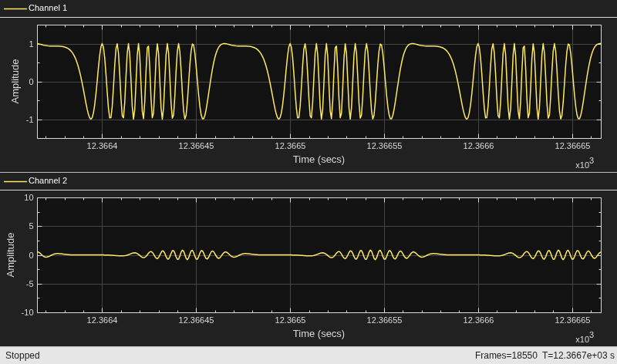Click the Frames=18550 status readout
617x364 pixels.
click(506, 356)
